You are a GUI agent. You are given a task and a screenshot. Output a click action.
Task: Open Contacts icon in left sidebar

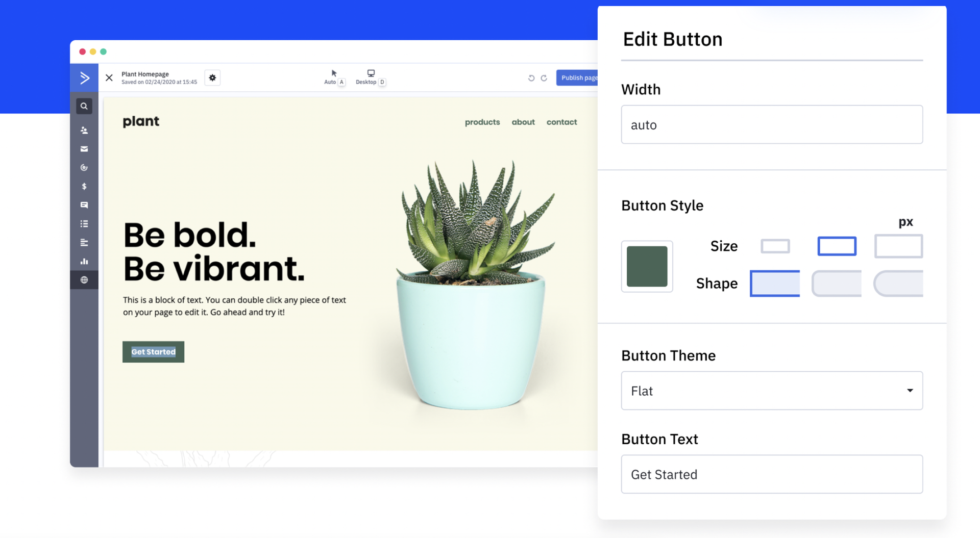pyautogui.click(x=84, y=131)
